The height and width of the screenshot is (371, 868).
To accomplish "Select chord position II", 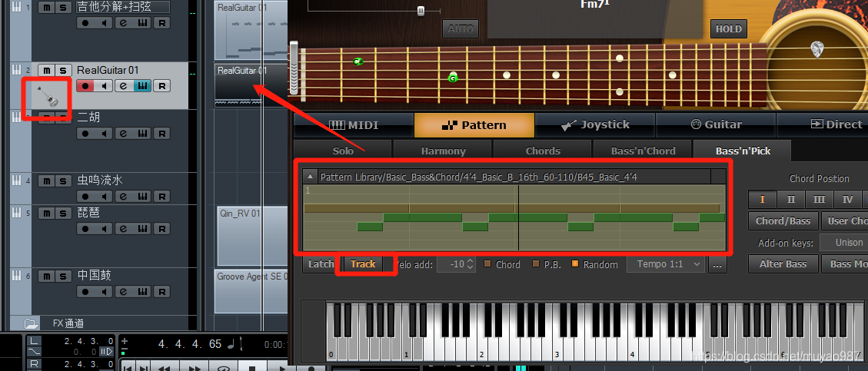I will (790, 200).
